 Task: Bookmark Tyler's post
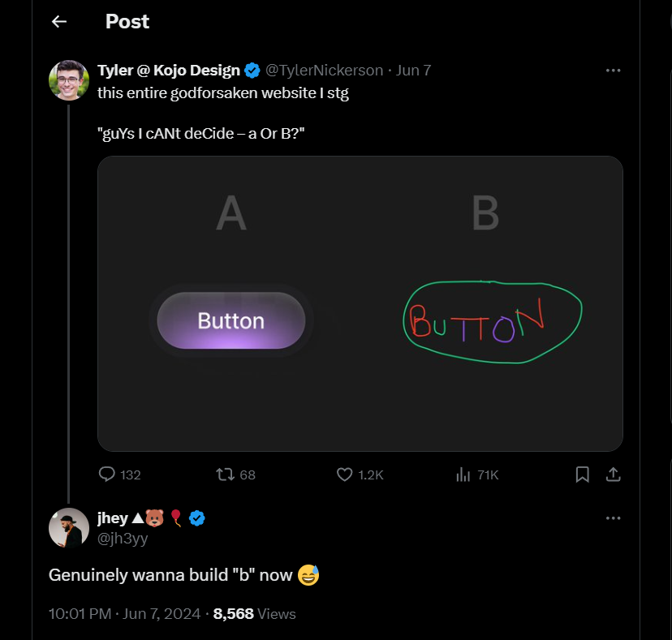point(582,475)
